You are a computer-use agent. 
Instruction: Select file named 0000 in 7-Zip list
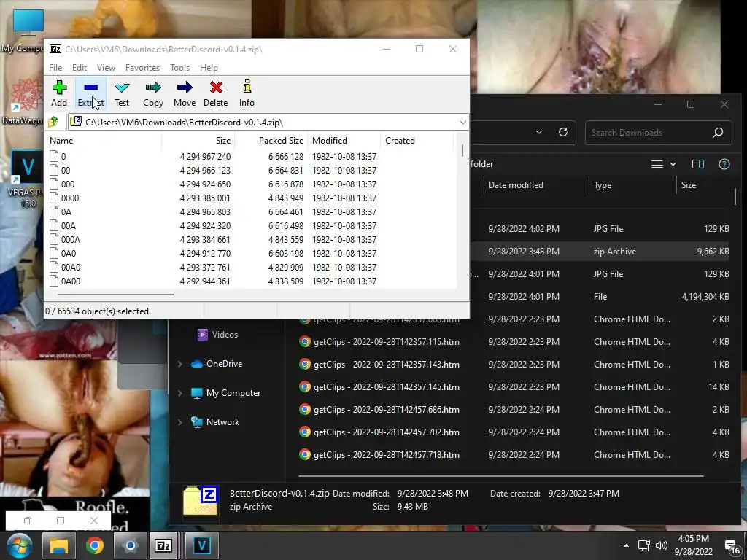point(69,198)
